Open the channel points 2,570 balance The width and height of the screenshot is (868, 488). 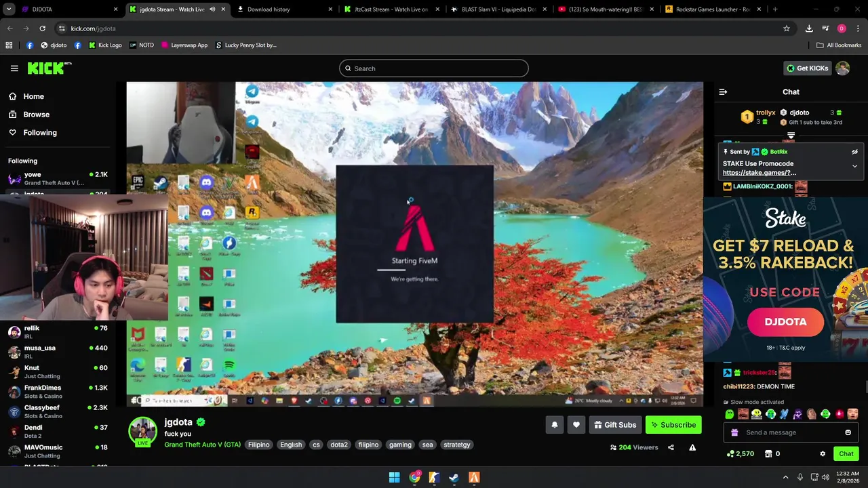pos(740,453)
